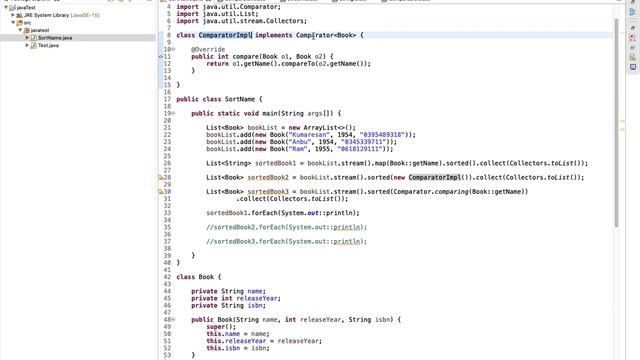Open the round blue side trim view icon
The width and height of the screenshot is (640, 360).
click(x=633, y=48)
